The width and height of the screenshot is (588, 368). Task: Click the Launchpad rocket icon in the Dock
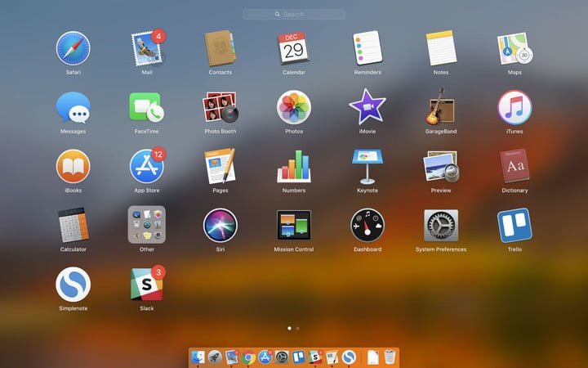pos(215,357)
